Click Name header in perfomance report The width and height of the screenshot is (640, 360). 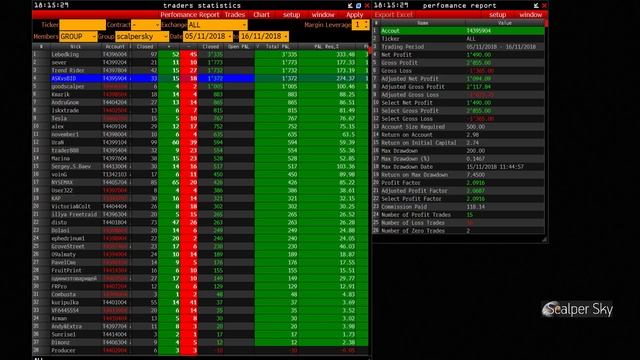(x=422, y=23)
